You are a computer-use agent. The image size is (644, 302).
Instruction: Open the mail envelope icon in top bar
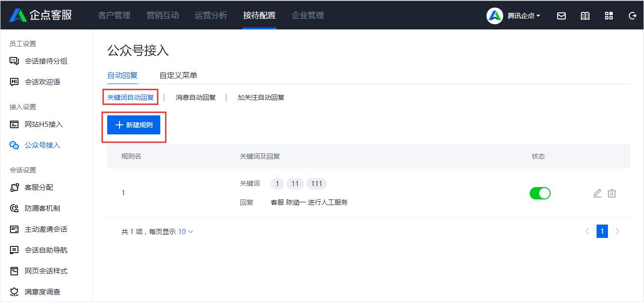coord(561,15)
